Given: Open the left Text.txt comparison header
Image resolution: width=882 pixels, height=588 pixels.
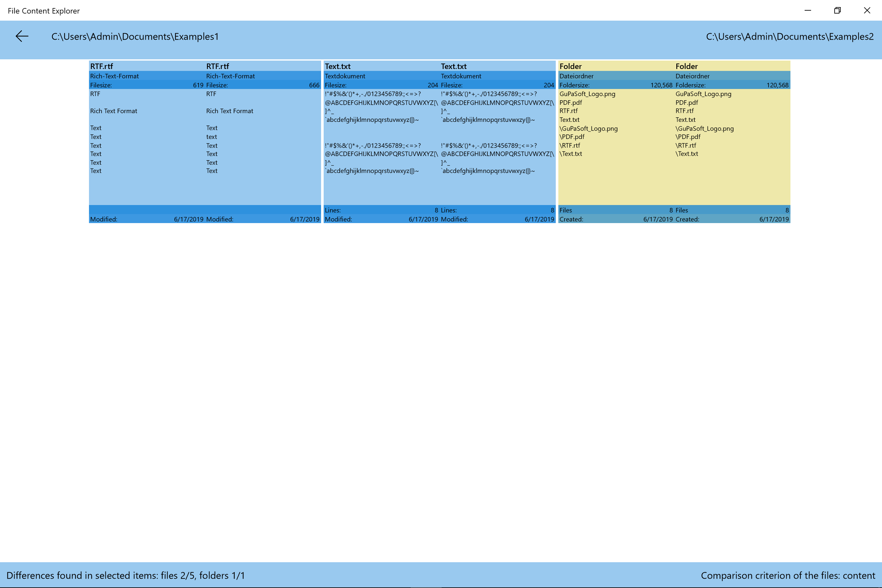Looking at the screenshot, I should point(338,66).
